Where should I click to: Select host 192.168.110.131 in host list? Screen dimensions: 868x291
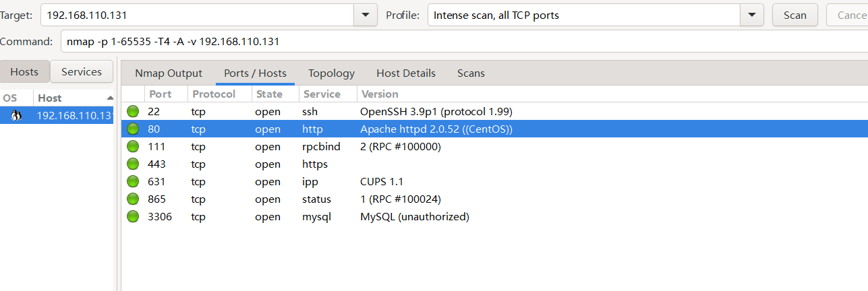[x=74, y=115]
